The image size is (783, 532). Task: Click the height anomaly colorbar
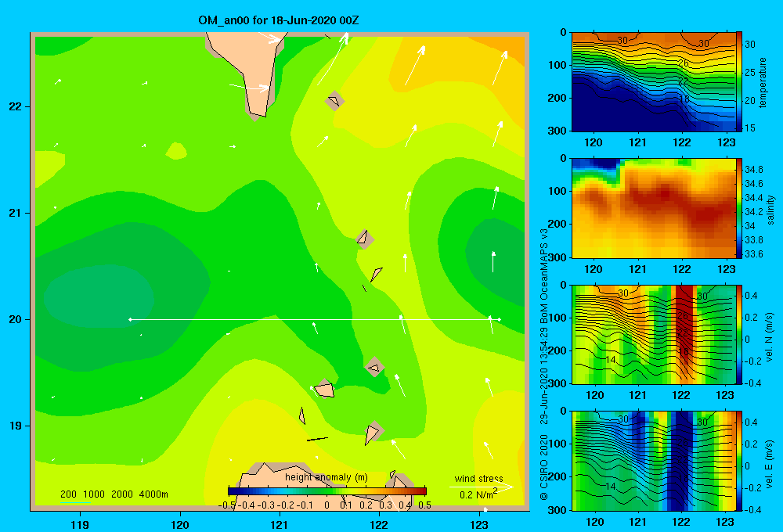(327, 491)
